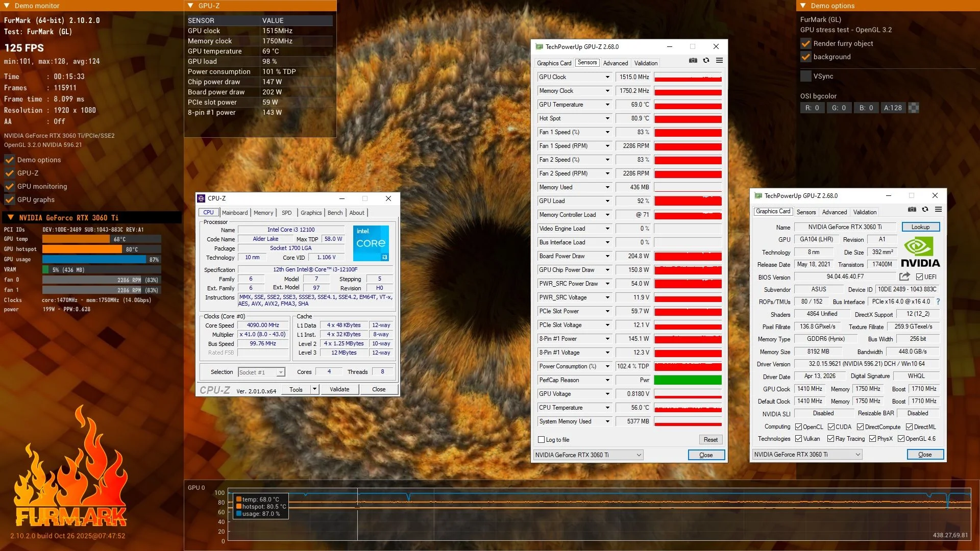Open the GPU Clock sensor dropdown arrow

(x=607, y=77)
